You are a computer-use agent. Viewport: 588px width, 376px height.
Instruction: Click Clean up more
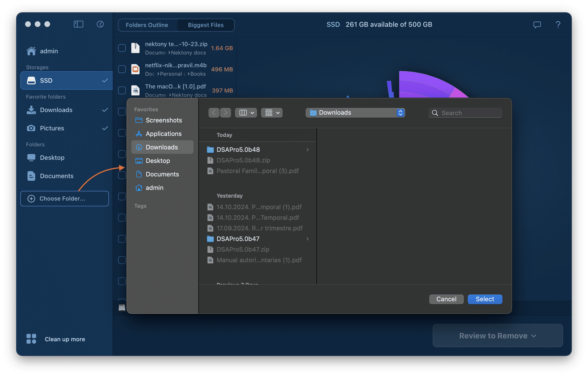tap(65, 339)
